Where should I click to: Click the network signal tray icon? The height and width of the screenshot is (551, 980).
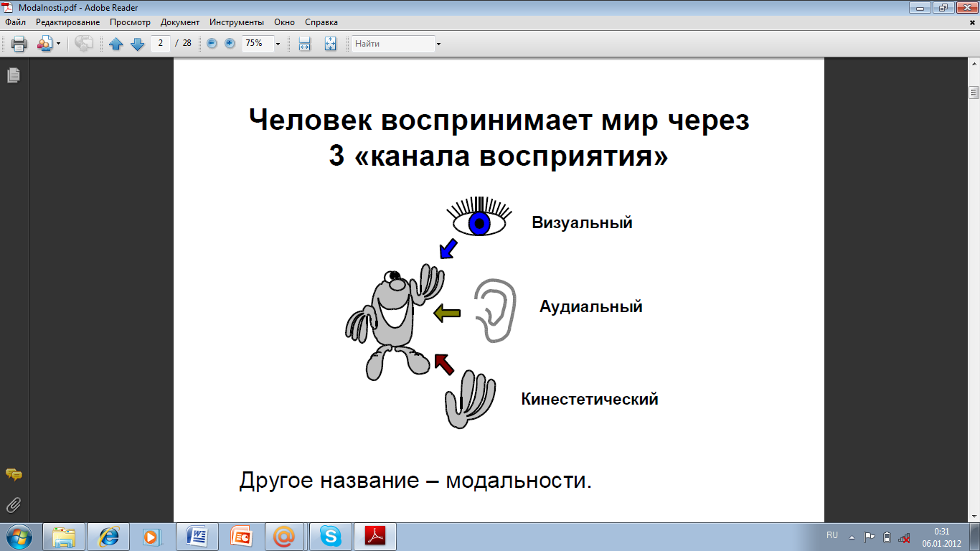pos(905,537)
